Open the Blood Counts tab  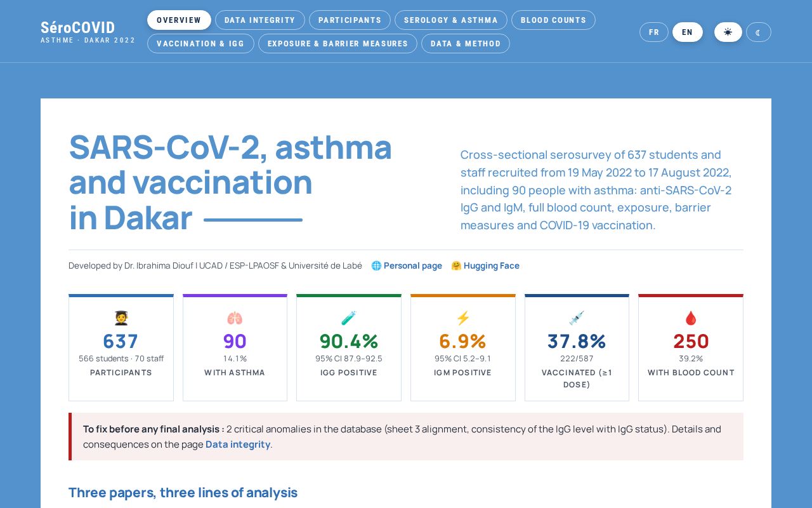point(553,20)
